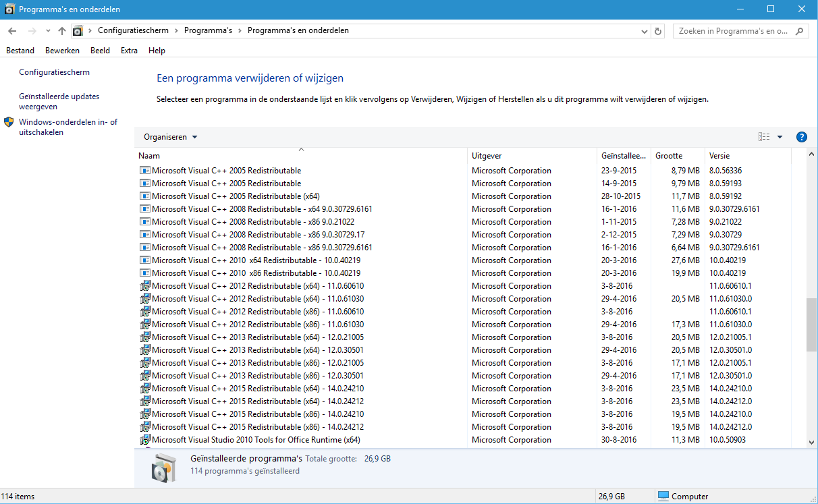Click the control panel icon in address bar
This screenshot has height=504, width=818.
(78, 31)
